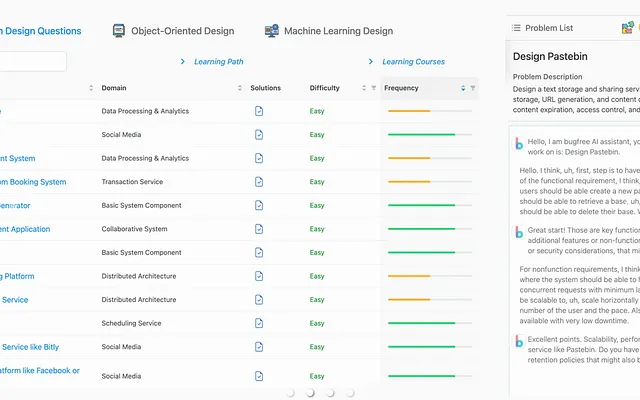Screen dimensions: 640x400
Task: Open solution document for Collaborative System row
Action: 259,229
